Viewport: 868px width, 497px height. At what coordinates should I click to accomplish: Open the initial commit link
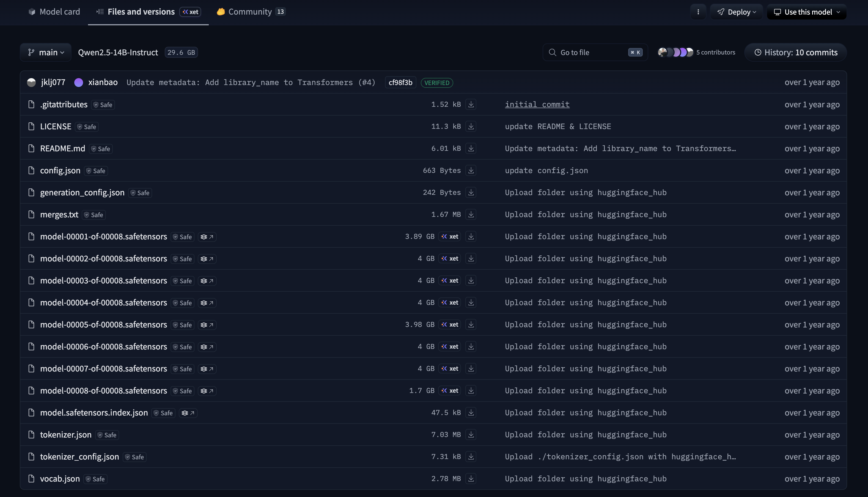pos(537,104)
